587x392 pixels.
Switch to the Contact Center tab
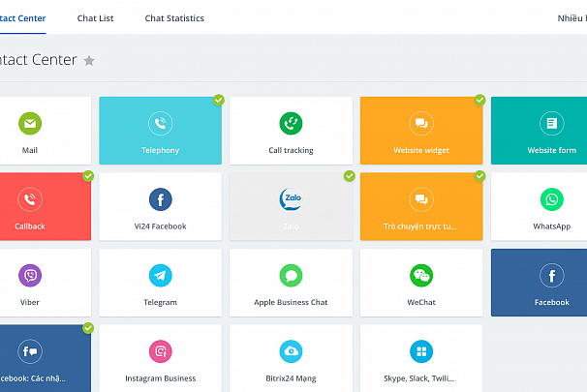tap(22, 18)
